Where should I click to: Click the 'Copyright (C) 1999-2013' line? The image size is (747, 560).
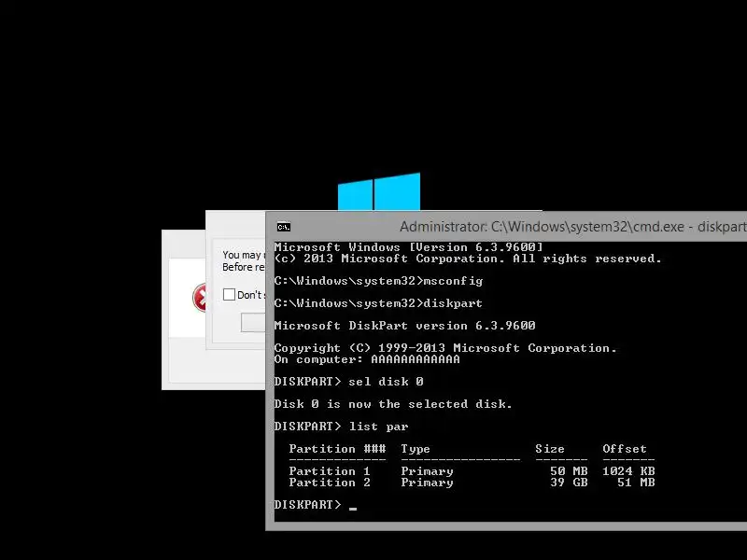[x=445, y=347]
